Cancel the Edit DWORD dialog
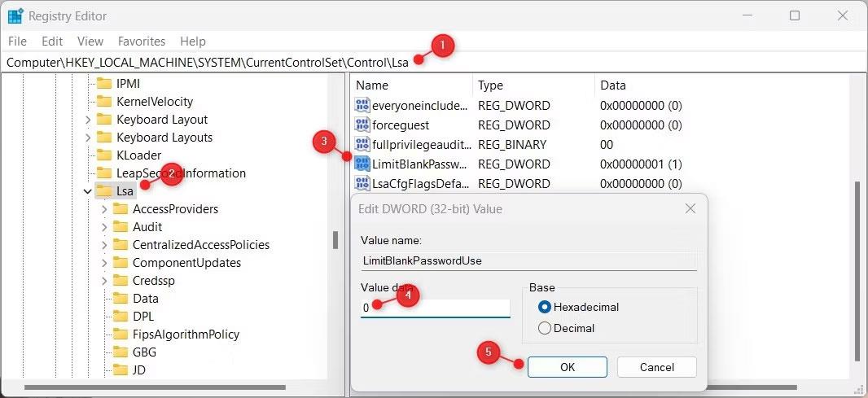Screen dimensions: 868x398 [x=656, y=367]
